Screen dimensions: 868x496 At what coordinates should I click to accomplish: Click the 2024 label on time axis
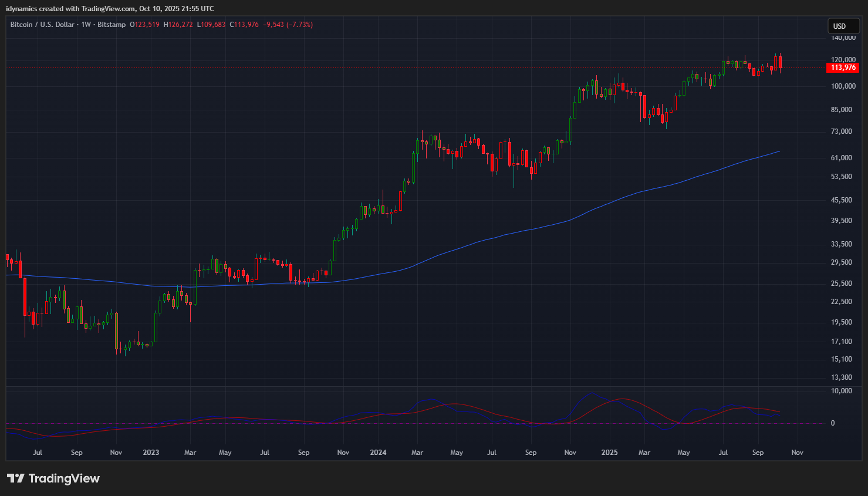tap(378, 453)
